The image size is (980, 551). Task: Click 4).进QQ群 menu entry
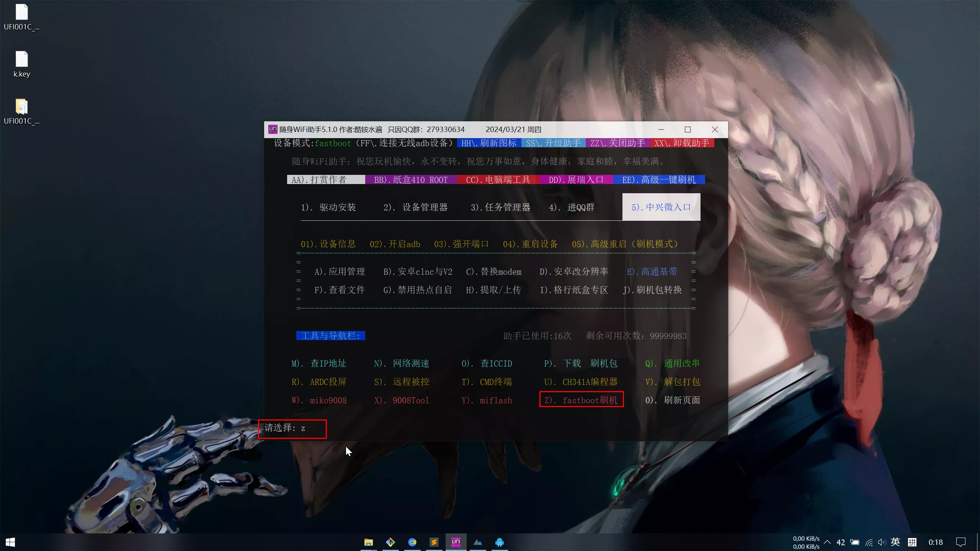coord(572,207)
